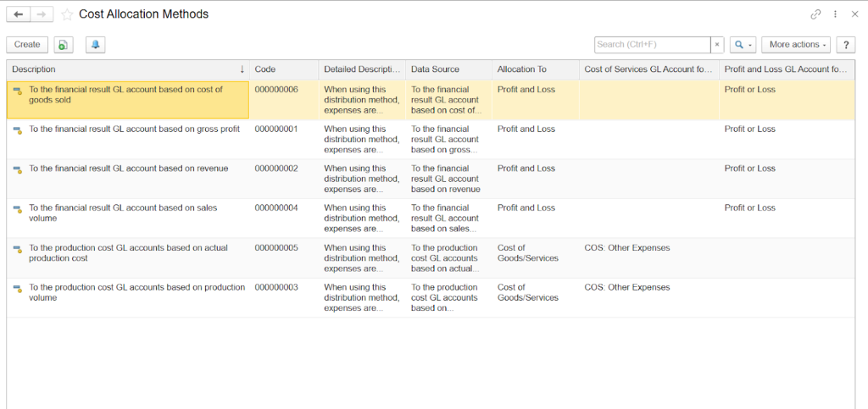Image resolution: width=868 pixels, height=409 pixels.
Task: Click Profit or Loss in sales volume row
Action: coord(750,207)
